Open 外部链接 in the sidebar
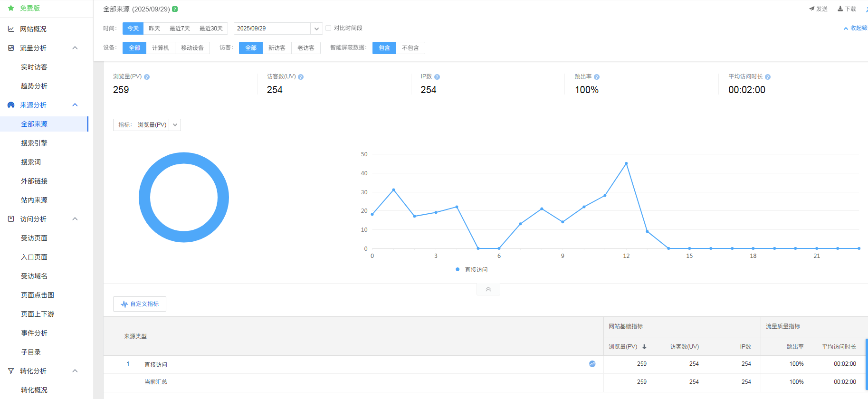 34,181
